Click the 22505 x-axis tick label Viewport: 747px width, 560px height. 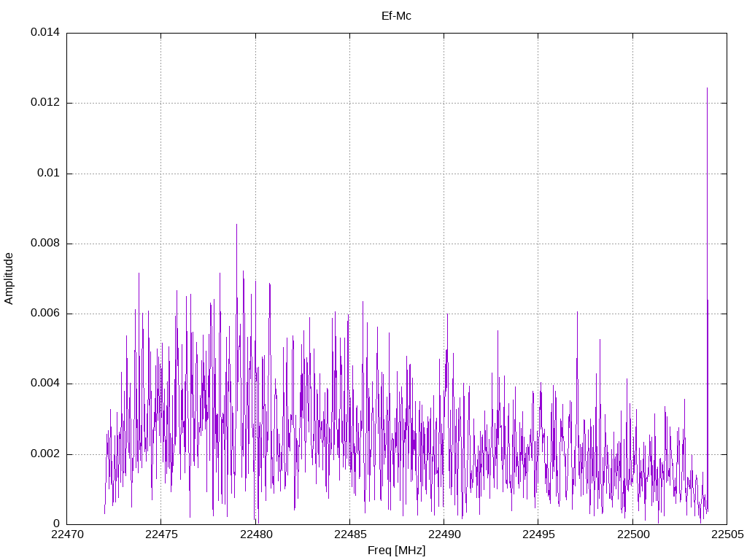(x=726, y=535)
